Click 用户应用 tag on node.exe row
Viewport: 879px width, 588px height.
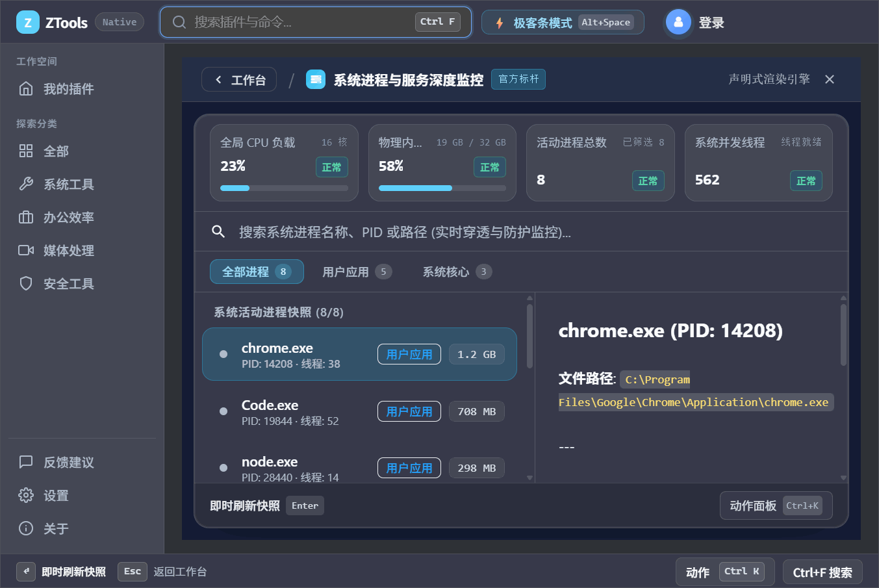409,468
